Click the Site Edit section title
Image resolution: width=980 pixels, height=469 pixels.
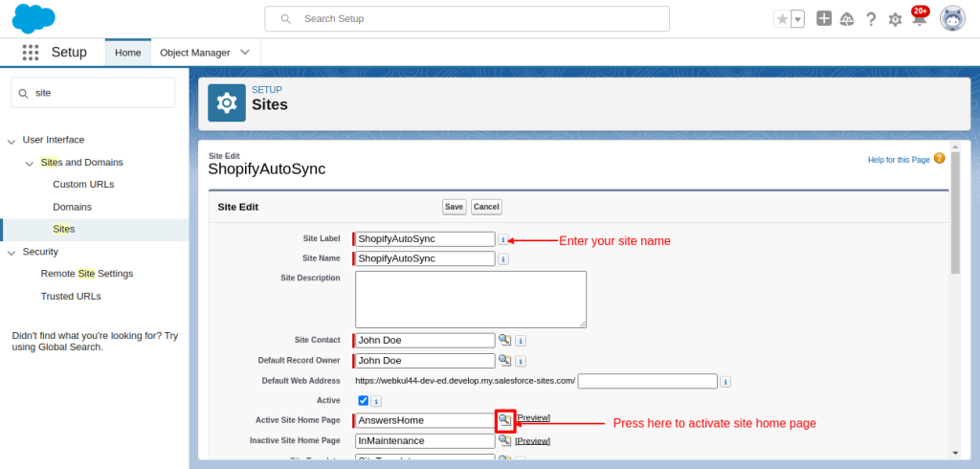coord(238,207)
